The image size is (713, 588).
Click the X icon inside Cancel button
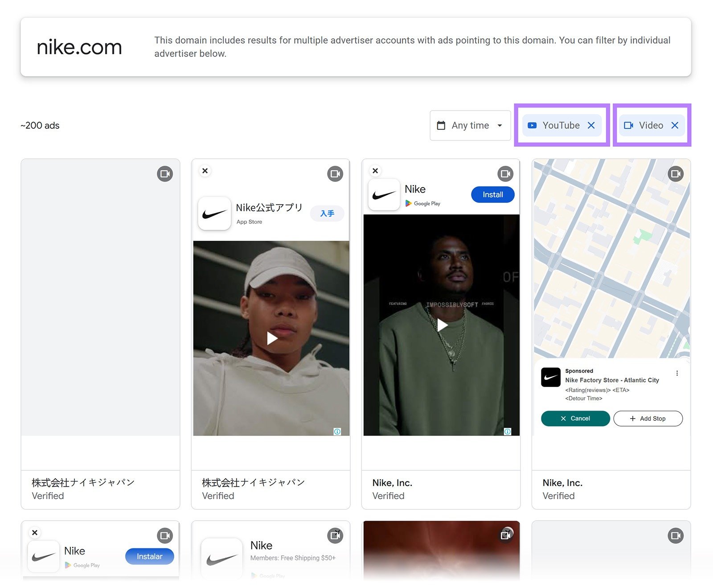563,419
